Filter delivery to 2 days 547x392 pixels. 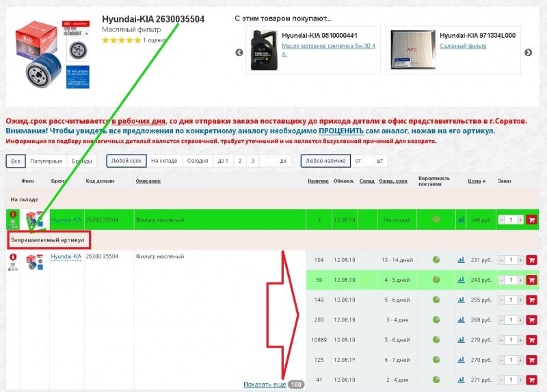coord(240,161)
